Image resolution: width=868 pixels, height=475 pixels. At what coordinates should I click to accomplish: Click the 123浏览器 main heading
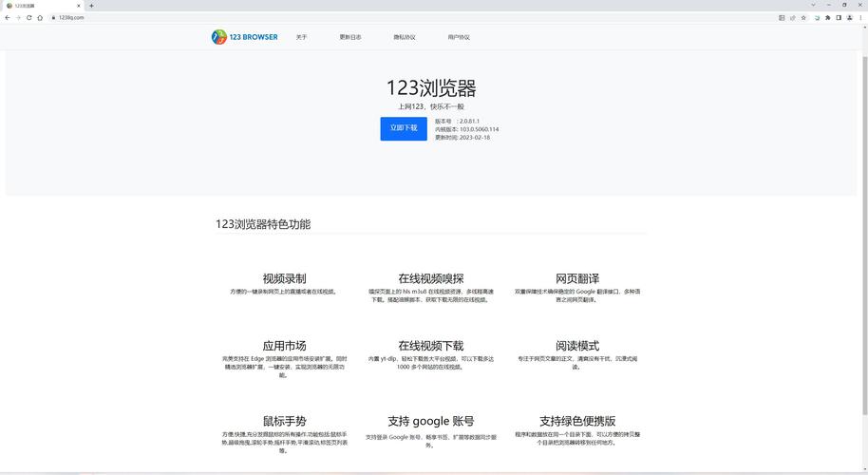pos(431,88)
